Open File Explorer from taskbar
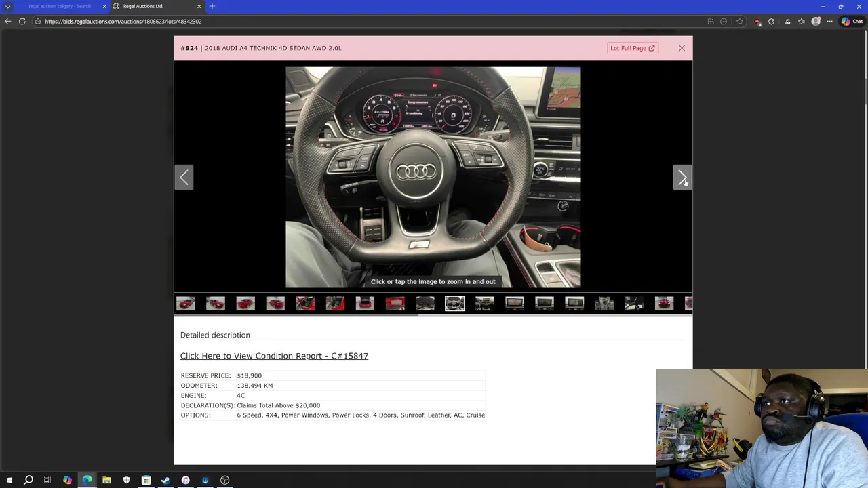This screenshot has height=488, width=868. click(106, 480)
